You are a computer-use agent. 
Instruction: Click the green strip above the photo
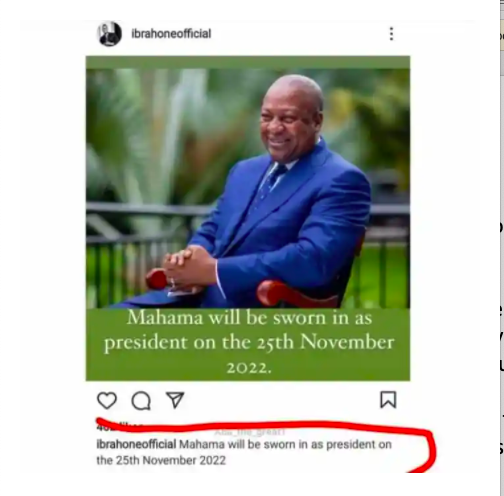click(x=248, y=62)
